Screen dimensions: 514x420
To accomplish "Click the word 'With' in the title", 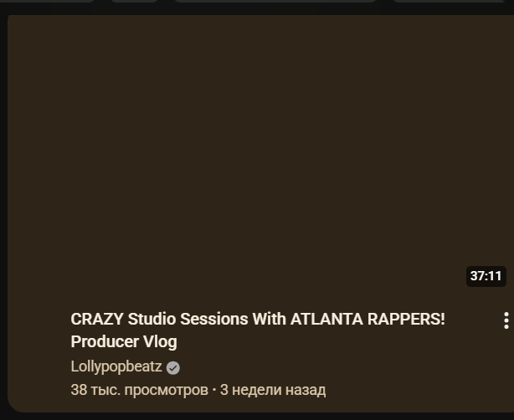I will tap(269, 319).
